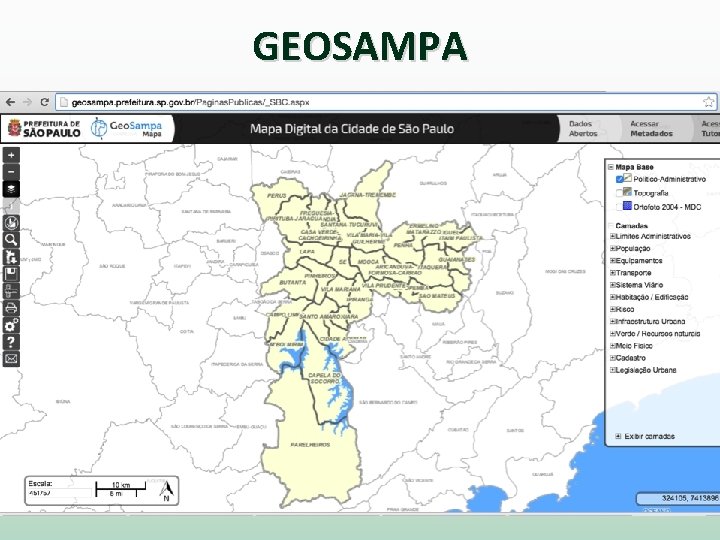Click the São Mateus district label
The width and height of the screenshot is (720, 540).
point(437,296)
